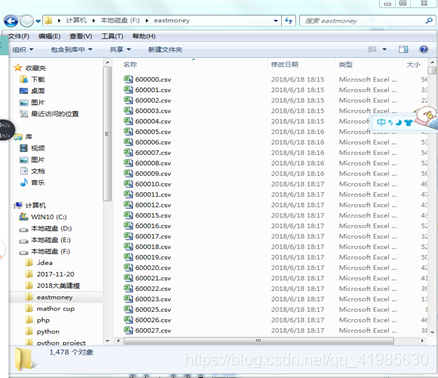Screen dimensions: 438x378
Task: Click the navigation pane vertical scrollbar
Action: point(107,133)
